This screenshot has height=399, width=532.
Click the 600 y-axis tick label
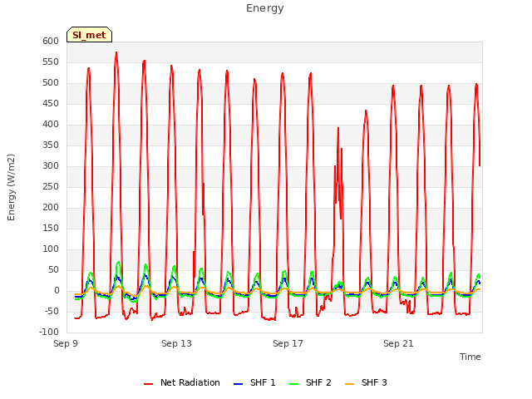pos(51,41)
